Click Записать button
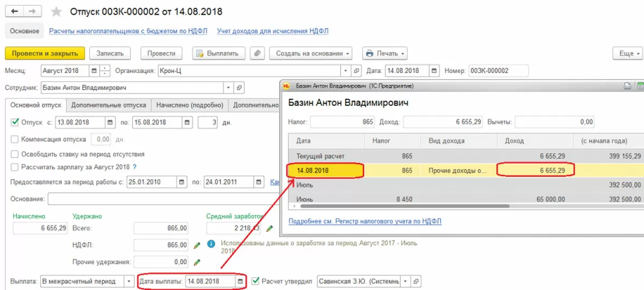Image resolution: width=644 pixels, height=290 pixels. (110, 53)
